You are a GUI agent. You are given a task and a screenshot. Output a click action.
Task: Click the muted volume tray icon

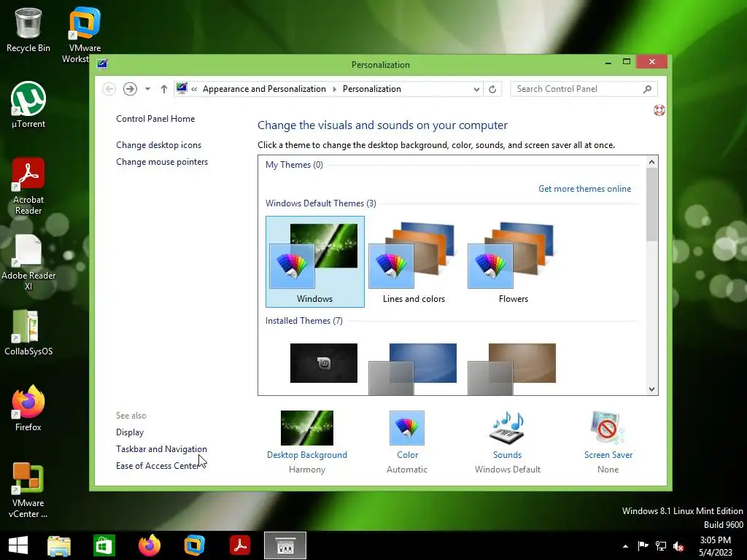(678, 546)
